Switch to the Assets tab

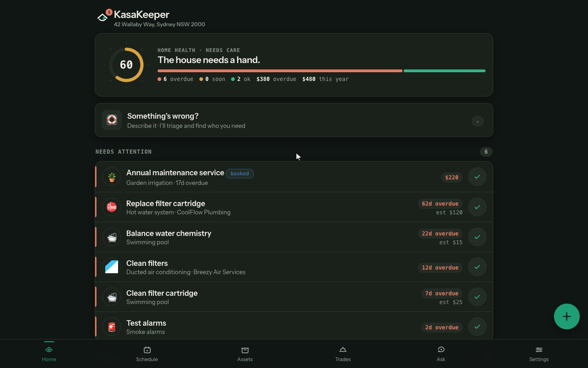tap(245, 354)
